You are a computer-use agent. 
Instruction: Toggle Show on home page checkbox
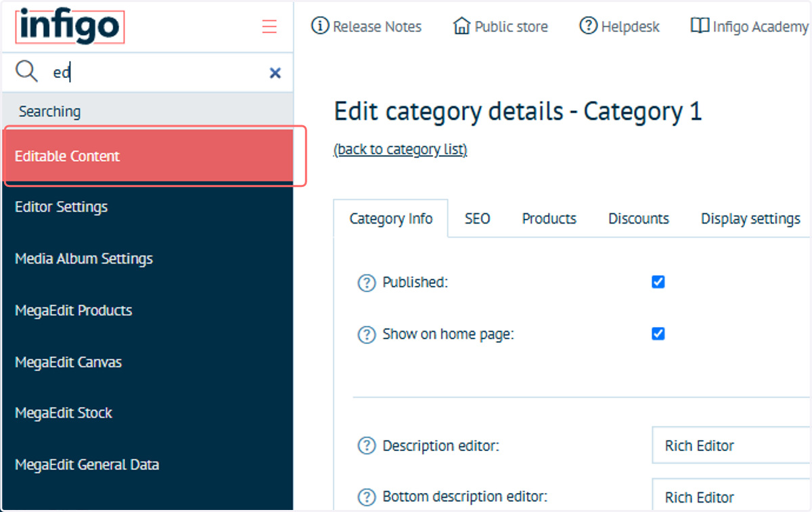(658, 334)
